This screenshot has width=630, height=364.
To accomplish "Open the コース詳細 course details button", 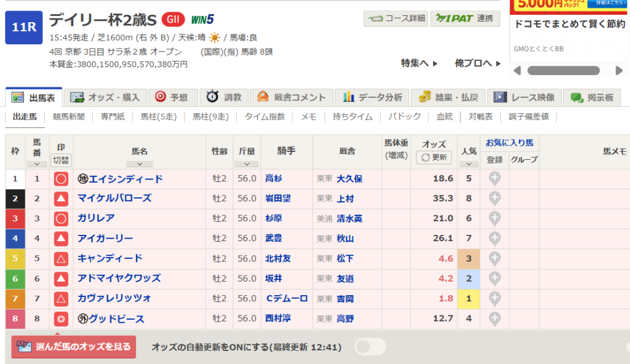I will click(396, 18).
